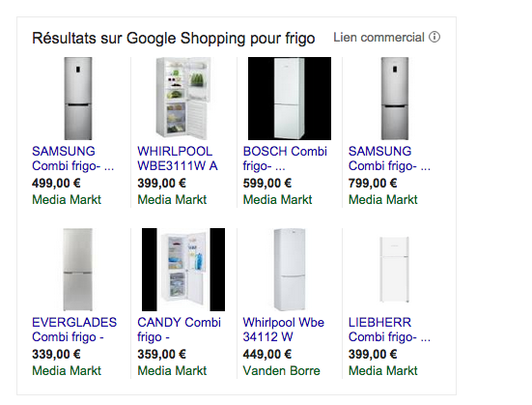This screenshot has height=405, width=532.
Task: Open the LIEBHERR Combi frigo product link
Action: (x=389, y=330)
